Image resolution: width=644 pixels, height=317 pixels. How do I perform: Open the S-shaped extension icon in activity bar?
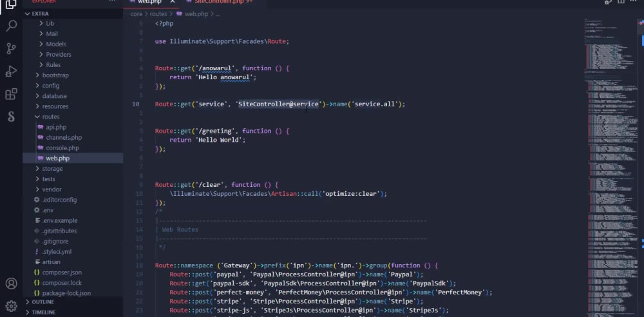(x=11, y=117)
